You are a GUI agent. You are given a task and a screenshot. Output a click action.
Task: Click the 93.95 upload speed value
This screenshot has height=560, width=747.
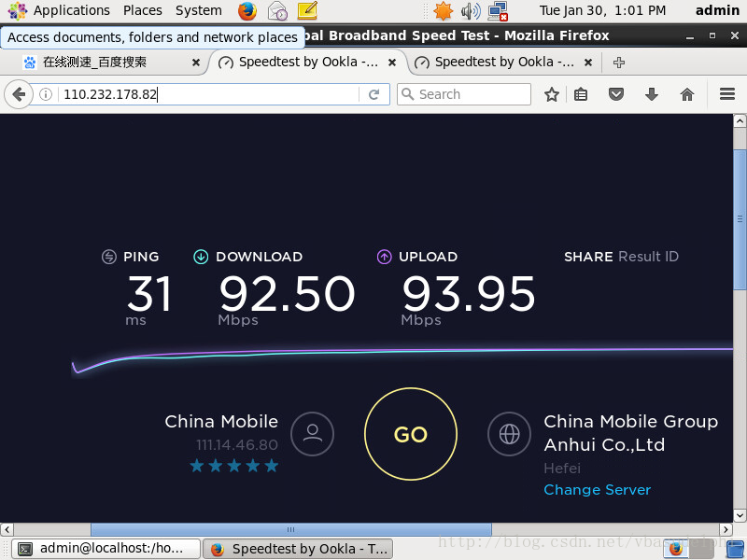(469, 293)
